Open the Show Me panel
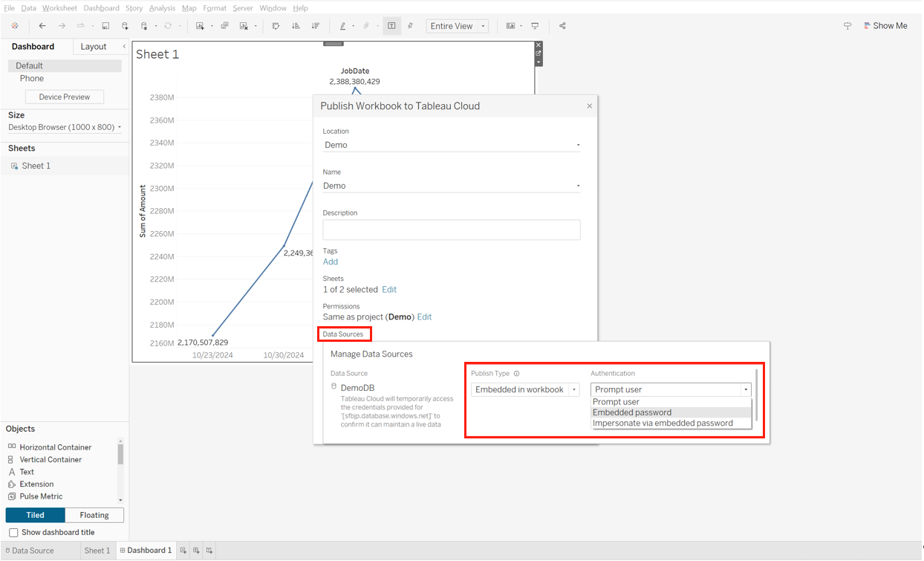924x561 pixels. pos(886,25)
